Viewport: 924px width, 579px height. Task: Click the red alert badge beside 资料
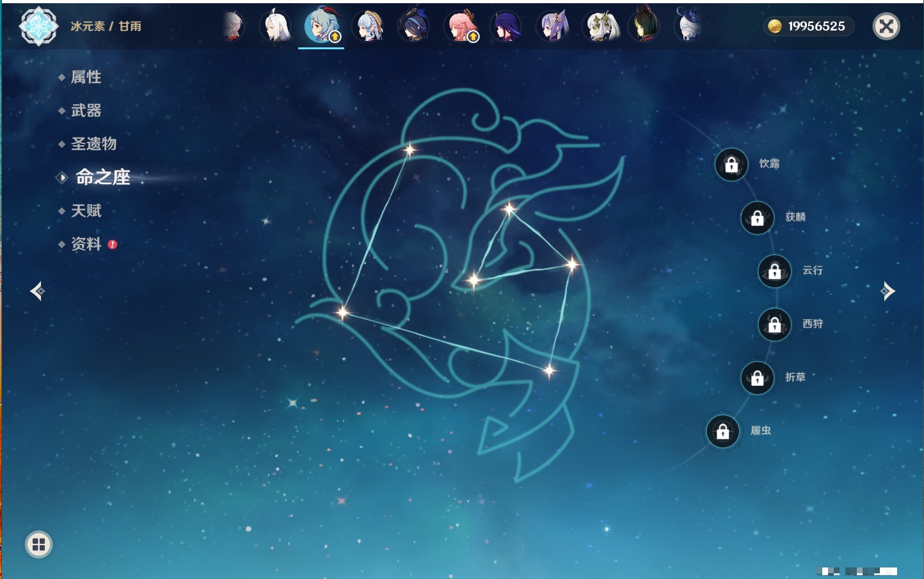click(113, 244)
